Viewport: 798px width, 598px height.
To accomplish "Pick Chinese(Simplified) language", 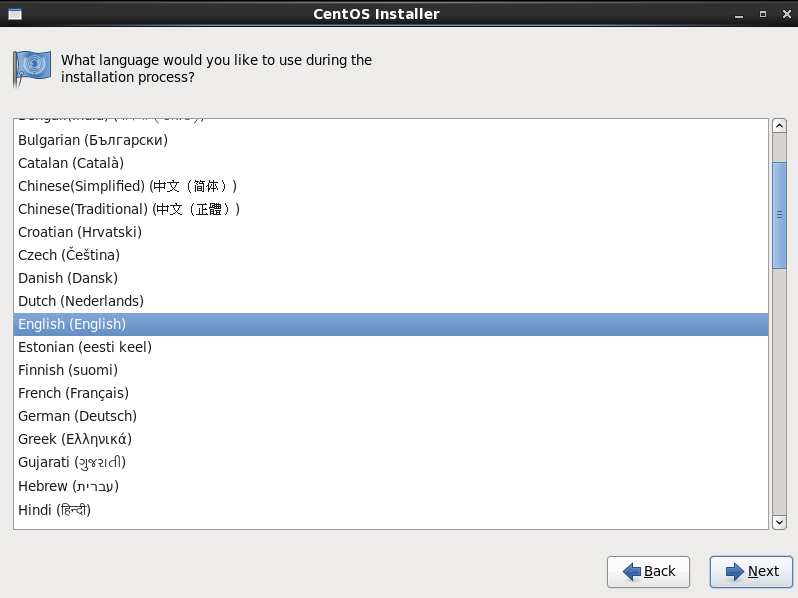I will pos(391,186).
